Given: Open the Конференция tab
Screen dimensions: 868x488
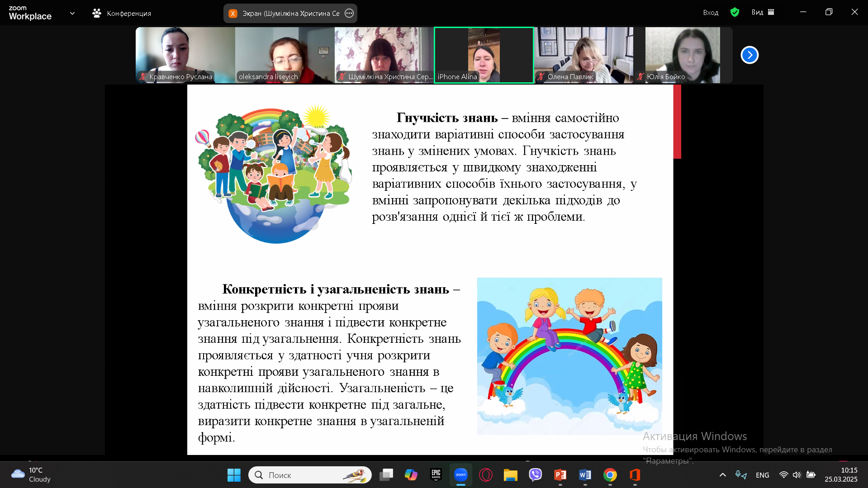Looking at the screenshot, I should 122,13.
